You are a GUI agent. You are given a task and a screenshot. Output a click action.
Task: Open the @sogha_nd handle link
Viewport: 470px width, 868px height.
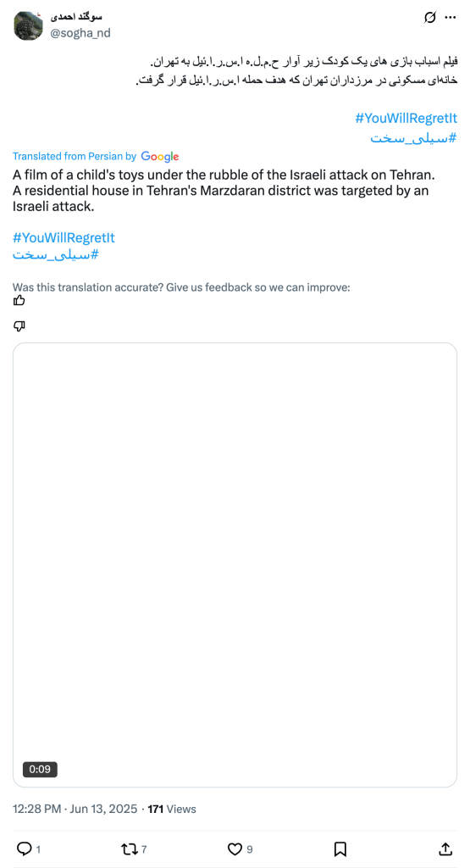click(x=80, y=33)
